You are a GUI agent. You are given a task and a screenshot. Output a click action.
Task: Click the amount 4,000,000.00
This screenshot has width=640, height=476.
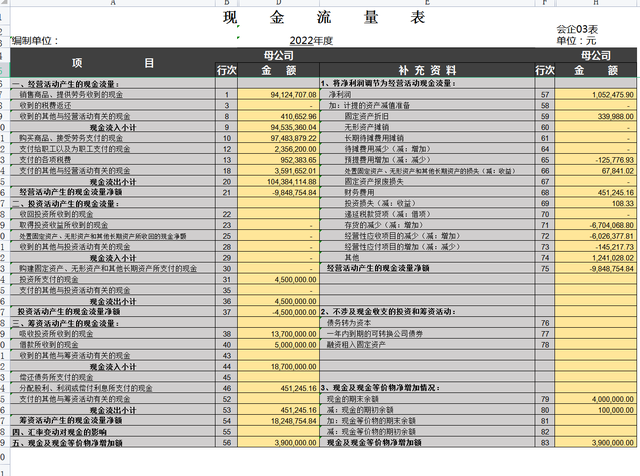[x=613, y=399]
